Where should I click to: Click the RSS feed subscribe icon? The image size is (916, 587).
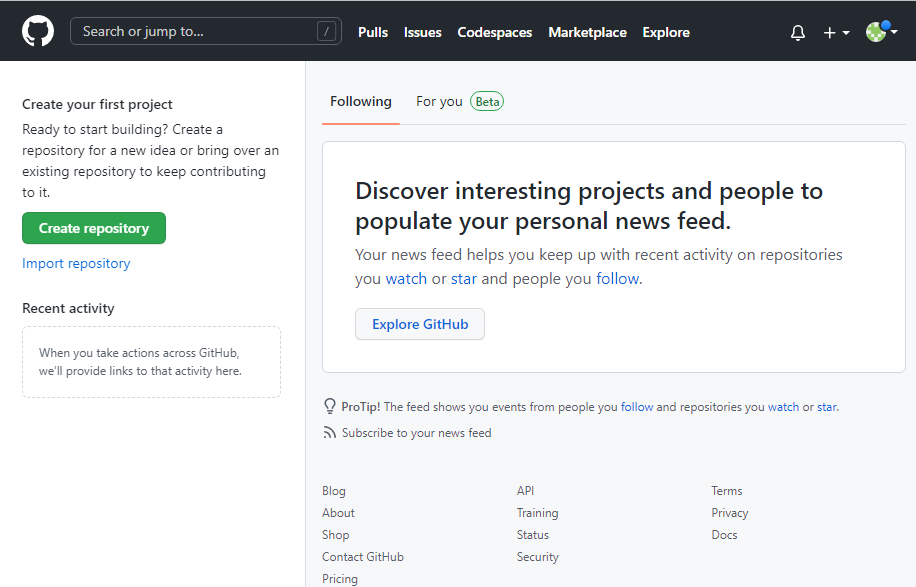pos(329,433)
